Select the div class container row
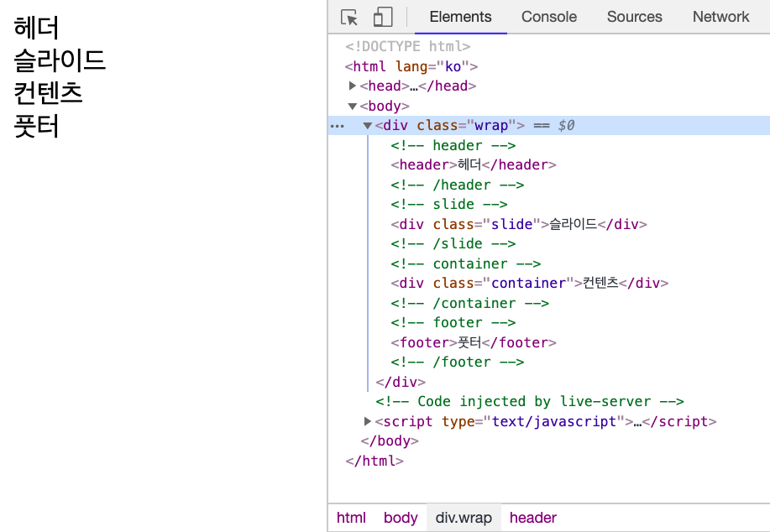Viewport: 770px width, 532px height. [x=529, y=283]
